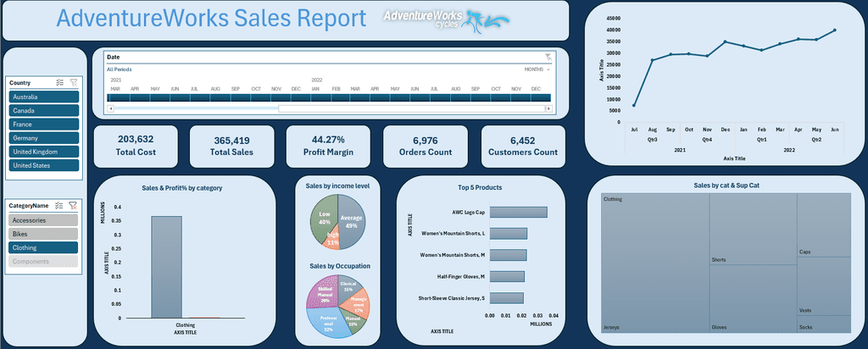Toggle multi-select in the Country slicer

tap(60, 82)
